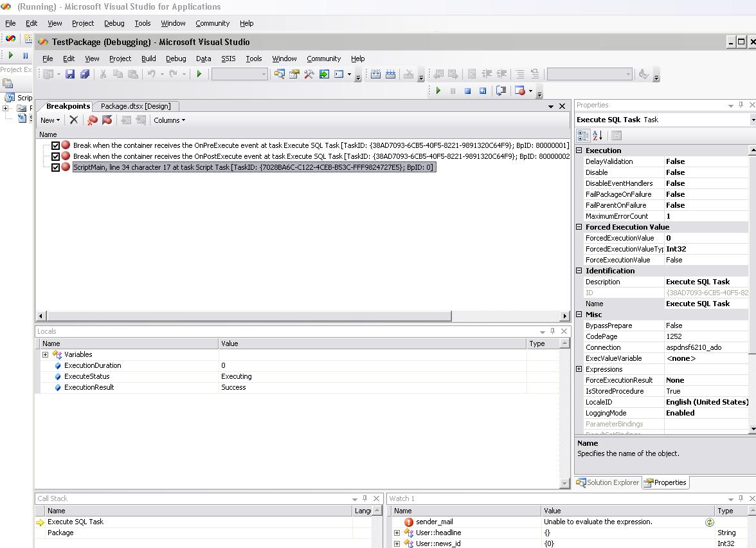Toggle the ScriptMain line 34 breakpoint checkbox
Viewport: 756px width, 548px height.
tap(55, 167)
